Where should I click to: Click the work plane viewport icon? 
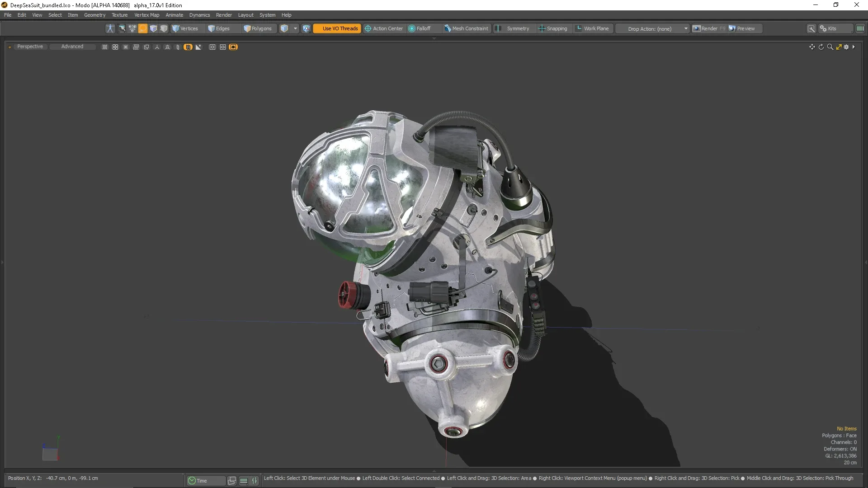pyautogui.click(x=167, y=47)
